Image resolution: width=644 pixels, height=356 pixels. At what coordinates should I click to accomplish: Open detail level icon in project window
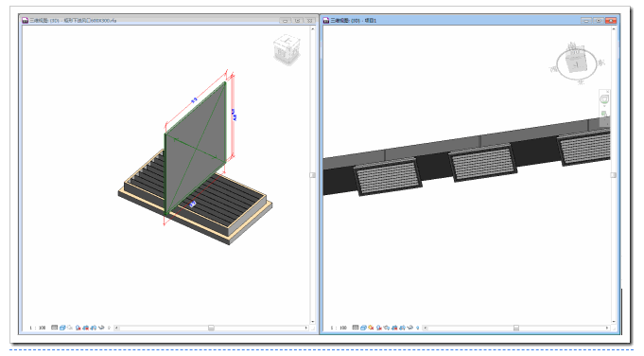click(356, 328)
